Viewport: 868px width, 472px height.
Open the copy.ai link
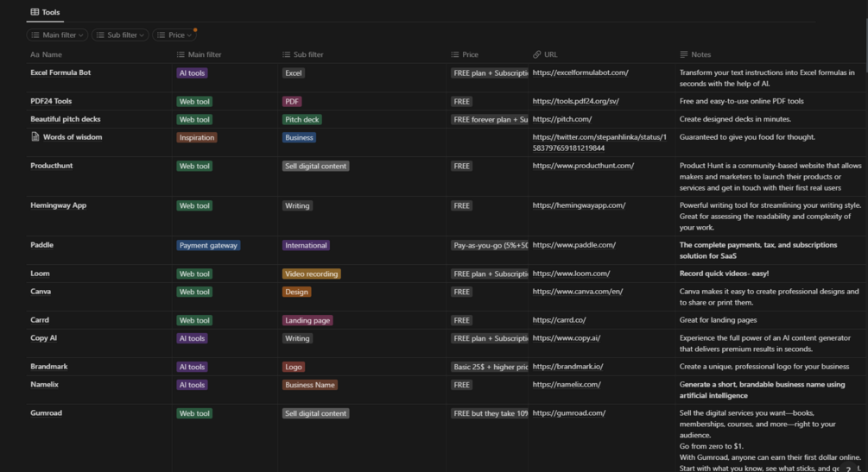click(567, 338)
